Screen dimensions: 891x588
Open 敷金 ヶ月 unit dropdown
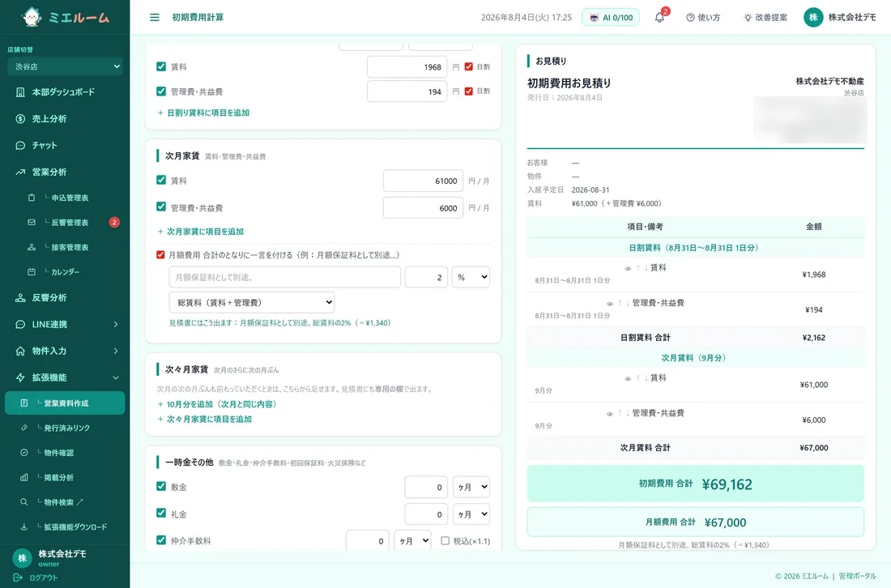click(471, 487)
